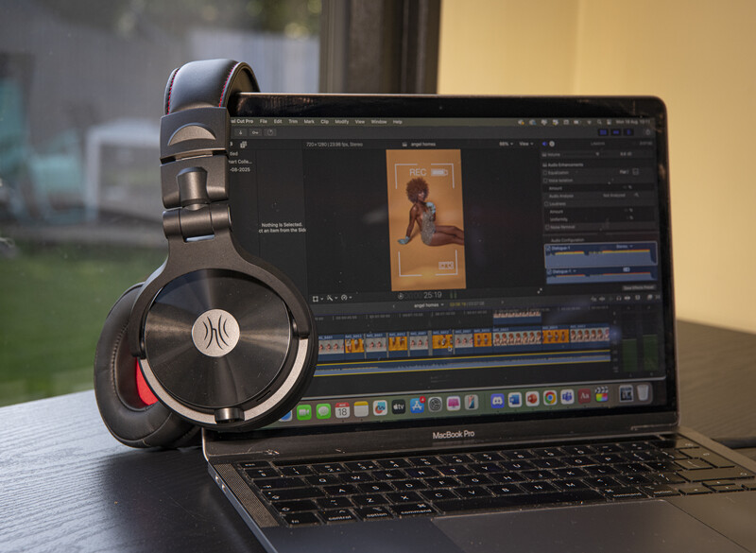Open the Stereo channel configuration dropdown
Screen dimensions: 756x553
(x=625, y=247)
